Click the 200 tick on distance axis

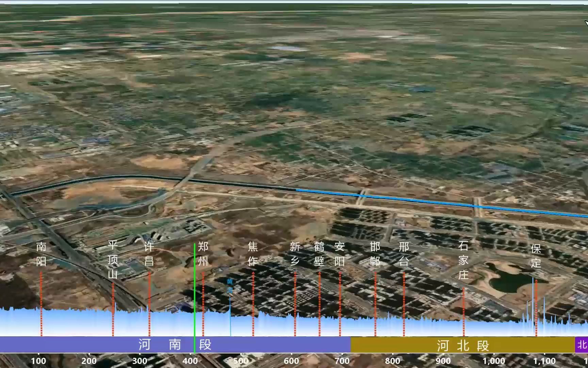pos(89,361)
